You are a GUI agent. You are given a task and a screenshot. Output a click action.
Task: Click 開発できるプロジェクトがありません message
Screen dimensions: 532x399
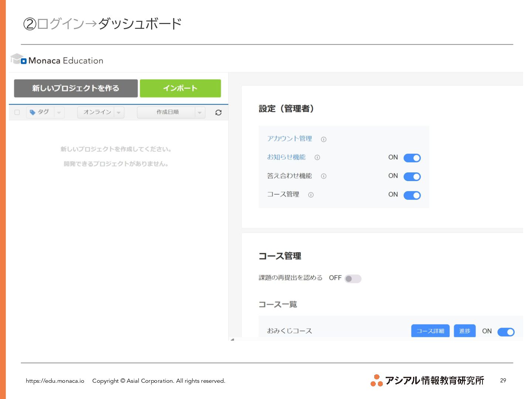[116, 164]
